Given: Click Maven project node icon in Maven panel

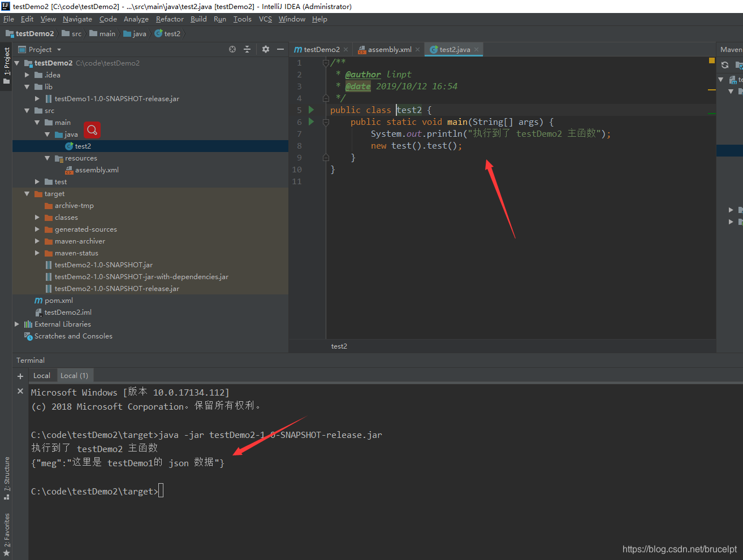Looking at the screenshot, I should click(x=733, y=80).
